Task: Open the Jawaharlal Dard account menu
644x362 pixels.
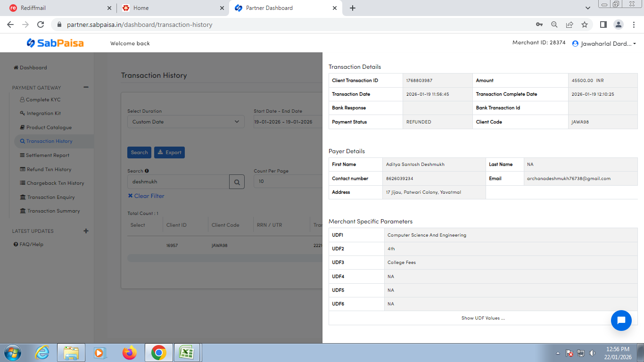Action: pos(604,43)
